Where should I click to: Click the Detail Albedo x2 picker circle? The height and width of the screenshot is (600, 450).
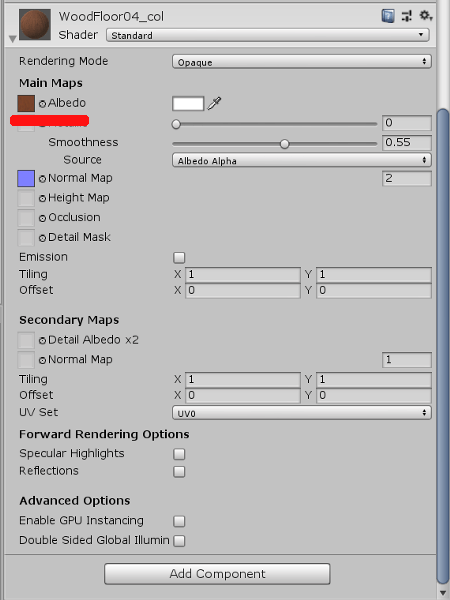42,340
